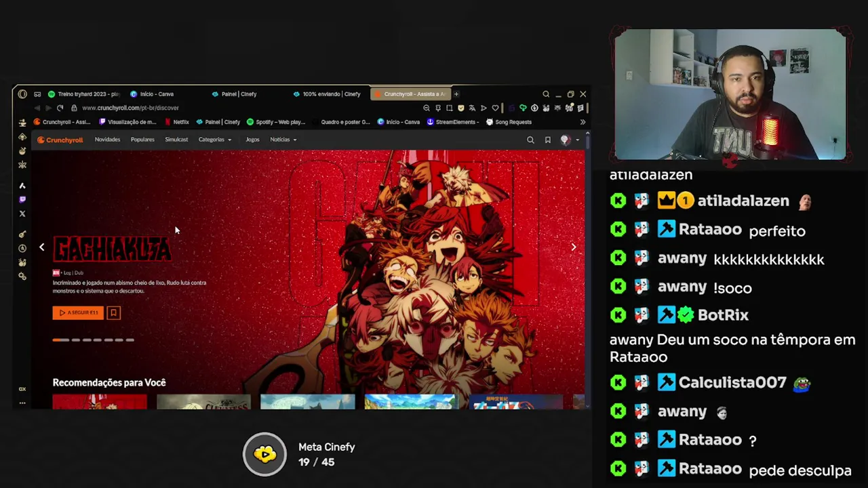The height and width of the screenshot is (488, 868).
Task: Open the second recommendation thumbnail
Action: point(203,402)
